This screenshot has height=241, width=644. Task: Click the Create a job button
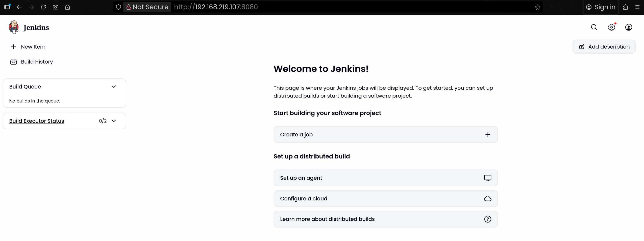tap(386, 135)
